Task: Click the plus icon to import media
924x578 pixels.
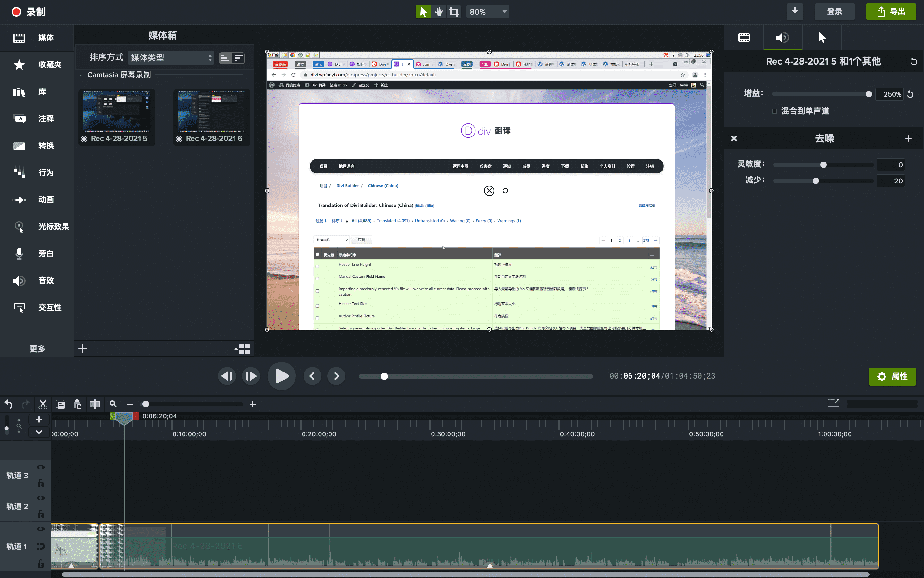Action: click(x=83, y=348)
